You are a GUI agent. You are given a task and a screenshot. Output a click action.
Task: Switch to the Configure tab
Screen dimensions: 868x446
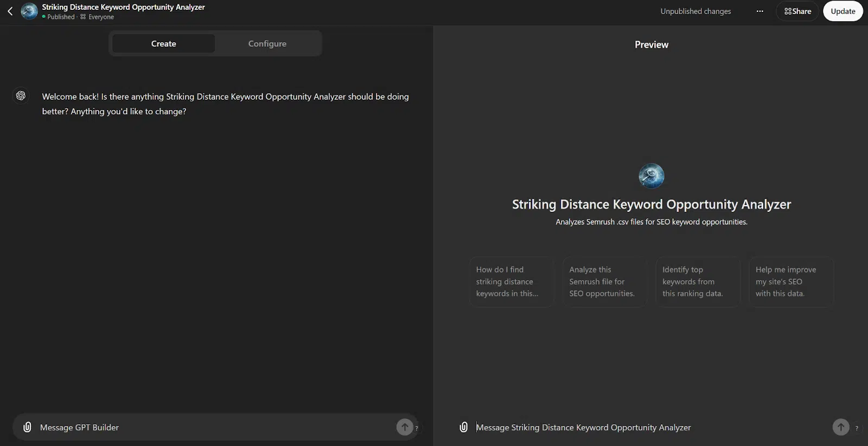point(267,44)
